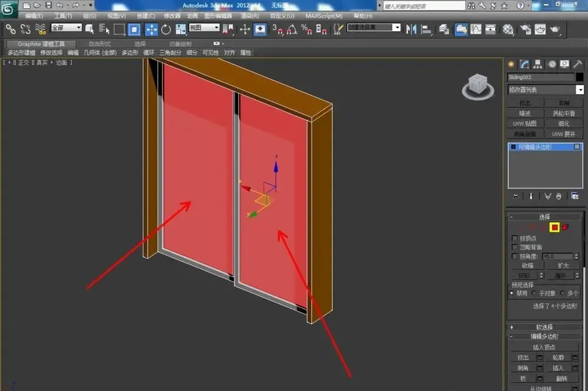Toggle the Angle Snap icon
Screen dimensions: 588x391
pyautogui.click(x=292, y=29)
